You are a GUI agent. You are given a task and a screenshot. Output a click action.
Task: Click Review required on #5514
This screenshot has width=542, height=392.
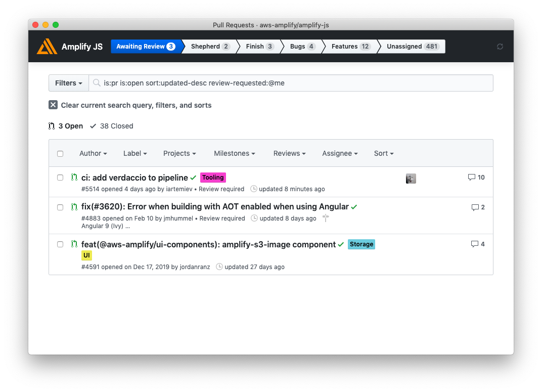click(x=221, y=189)
